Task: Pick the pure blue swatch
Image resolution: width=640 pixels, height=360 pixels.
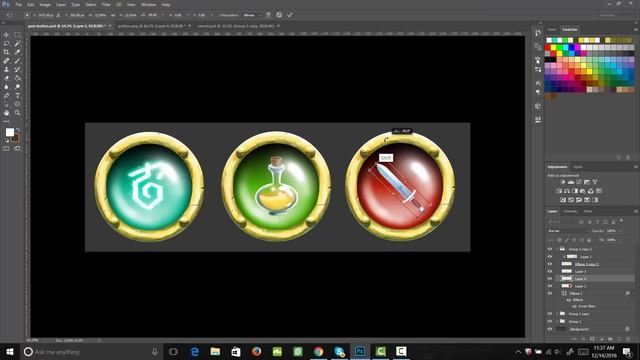Action: [571, 48]
